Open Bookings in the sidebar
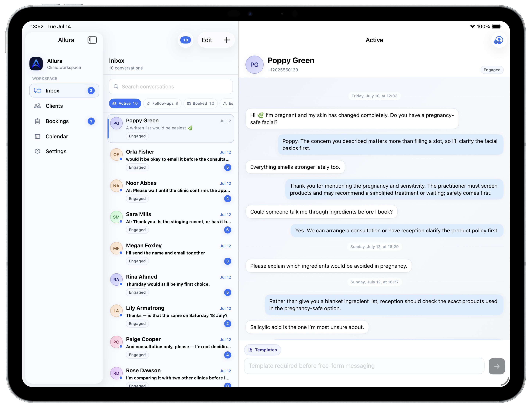The height and width of the screenshot is (408, 532). click(x=64, y=121)
